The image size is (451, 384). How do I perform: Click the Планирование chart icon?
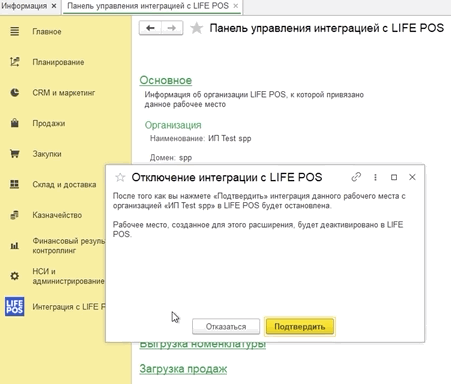[x=14, y=62]
